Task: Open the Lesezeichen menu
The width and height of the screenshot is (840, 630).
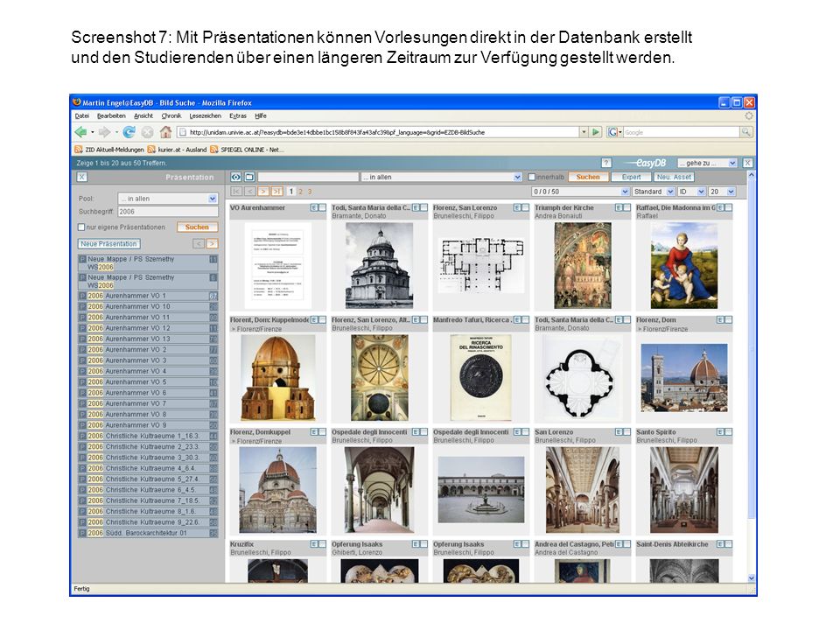Action: (205, 115)
